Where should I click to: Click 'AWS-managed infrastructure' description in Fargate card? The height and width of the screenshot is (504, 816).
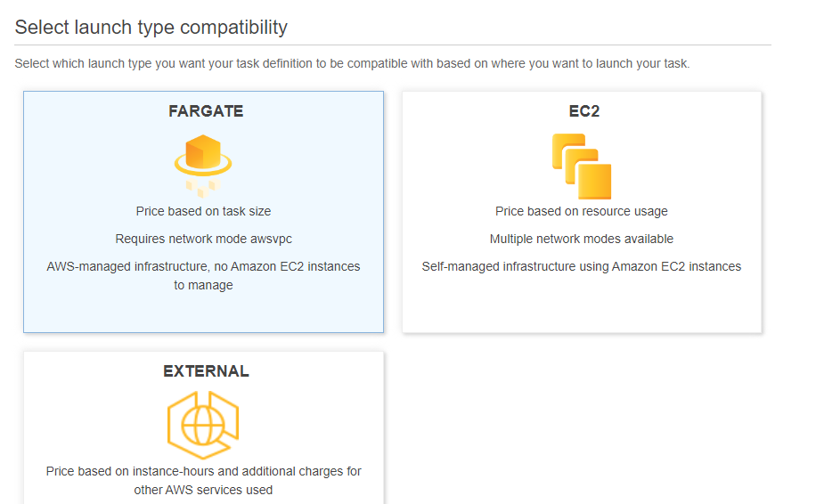pyautogui.click(x=203, y=276)
